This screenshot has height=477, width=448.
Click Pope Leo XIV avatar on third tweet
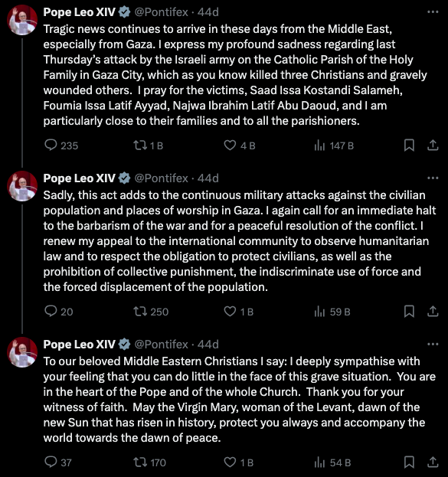(x=22, y=352)
